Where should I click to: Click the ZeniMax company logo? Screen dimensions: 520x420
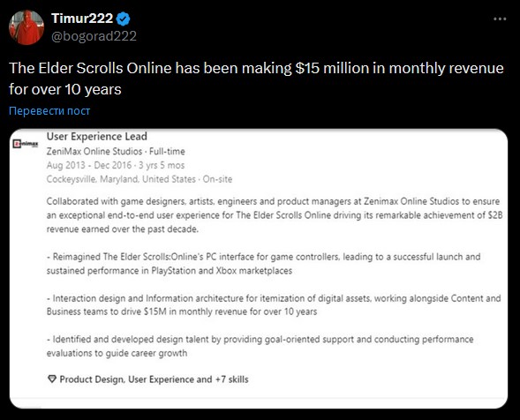point(26,144)
